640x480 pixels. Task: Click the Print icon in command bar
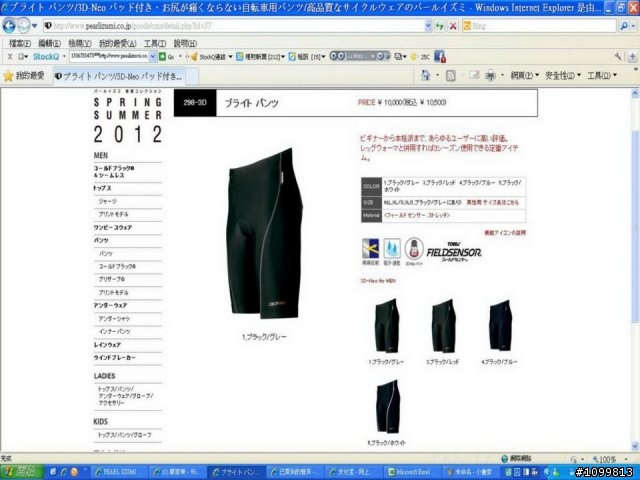[490, 76]
